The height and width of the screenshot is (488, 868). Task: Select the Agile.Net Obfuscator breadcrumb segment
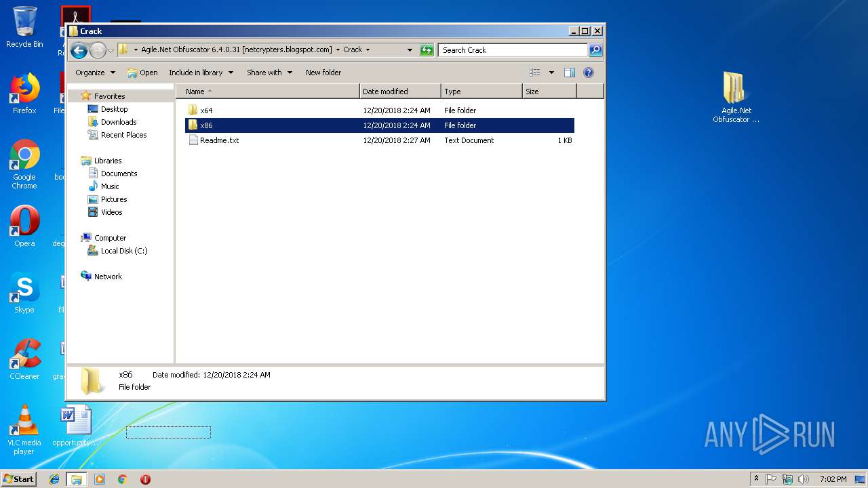(237, 50)
